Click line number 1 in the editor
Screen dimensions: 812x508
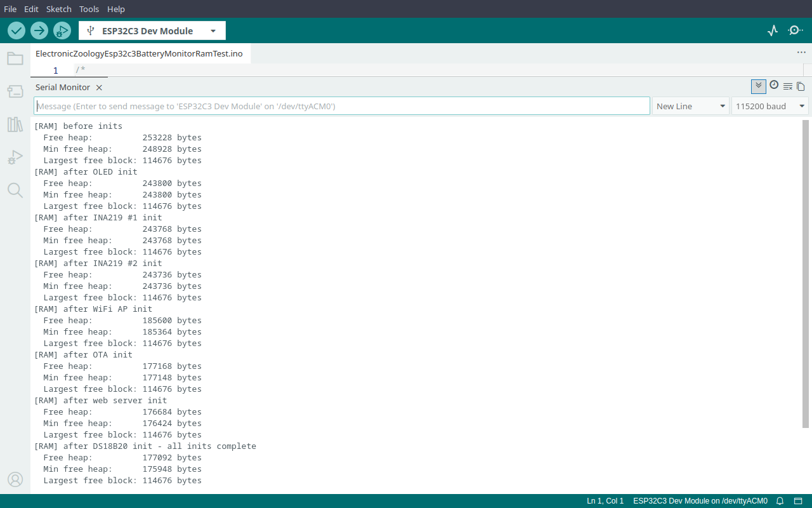tap(55, 70)
